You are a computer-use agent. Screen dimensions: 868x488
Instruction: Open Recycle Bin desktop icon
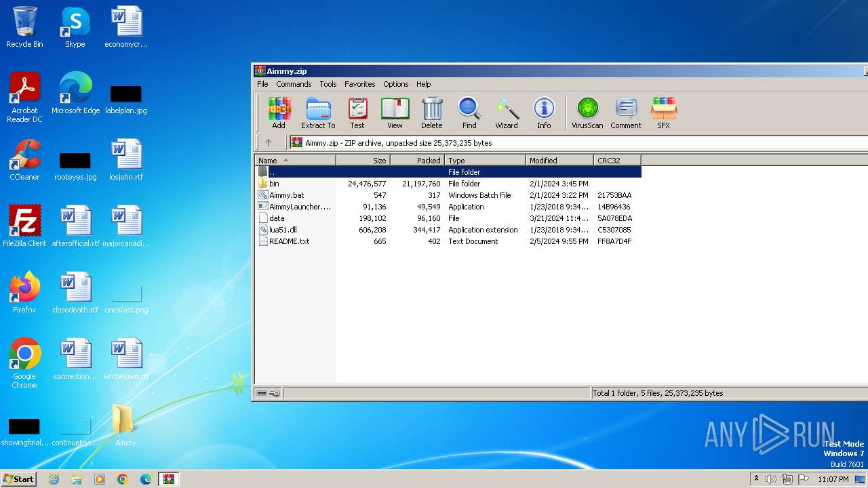pyautogui.click(x=24, y=28)
